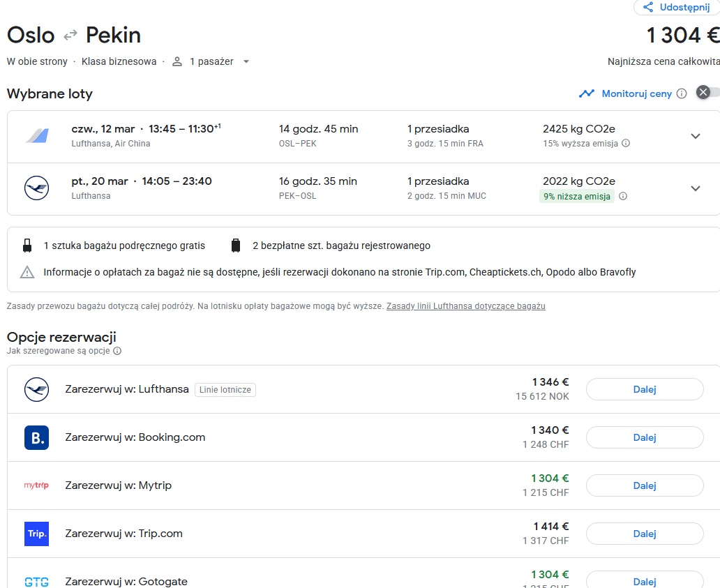The height and width of the screenshot is (588, 720).
Task: Click '1 sztuka bagażu podręcznego gratis' text
Action: tap(124, 246)
